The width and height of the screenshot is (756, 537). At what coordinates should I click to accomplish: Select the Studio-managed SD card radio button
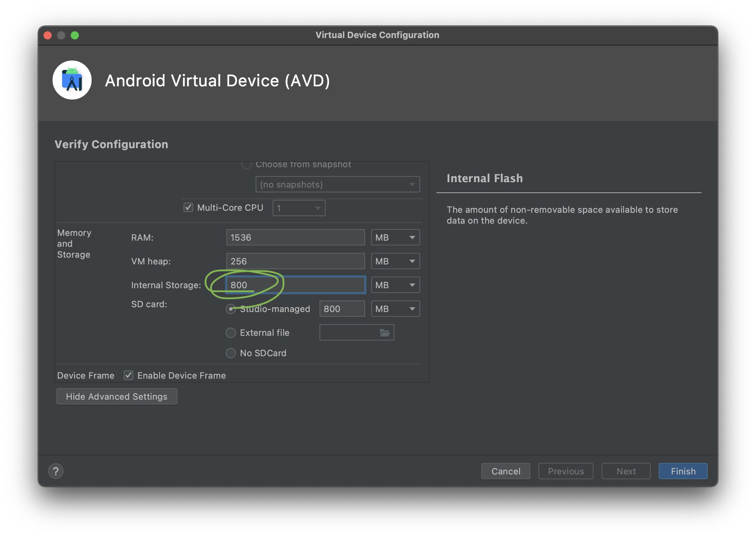(231, 309)
